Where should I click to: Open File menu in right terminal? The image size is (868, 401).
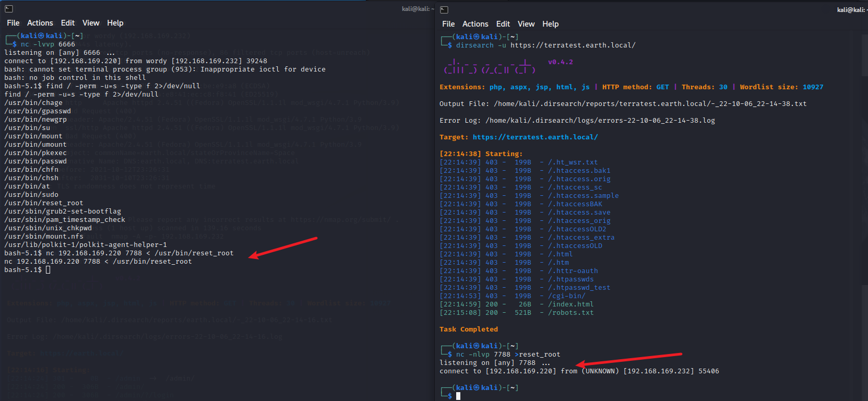448,24
